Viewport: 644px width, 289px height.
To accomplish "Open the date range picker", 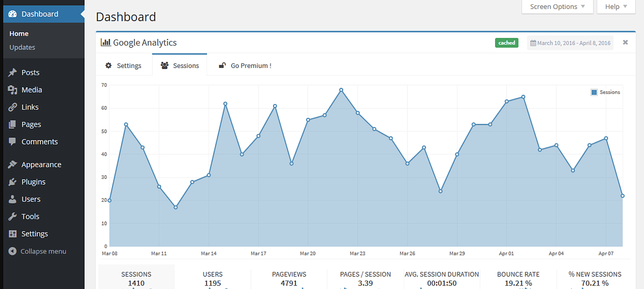I will pos(570,43).
